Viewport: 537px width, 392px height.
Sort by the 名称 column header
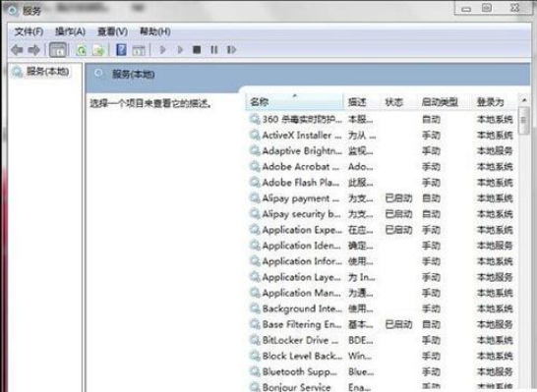(294, 102)
